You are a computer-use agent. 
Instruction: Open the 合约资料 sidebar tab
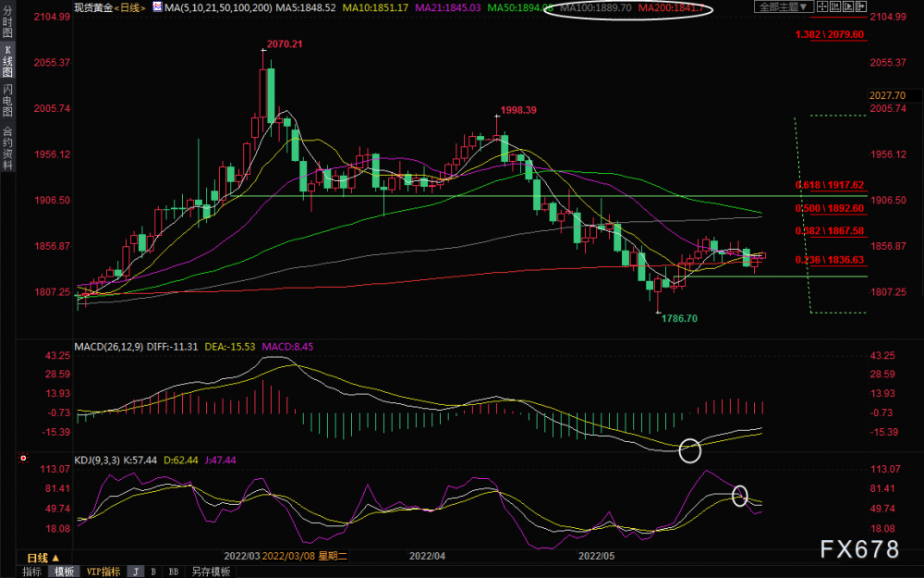(7, 148)
